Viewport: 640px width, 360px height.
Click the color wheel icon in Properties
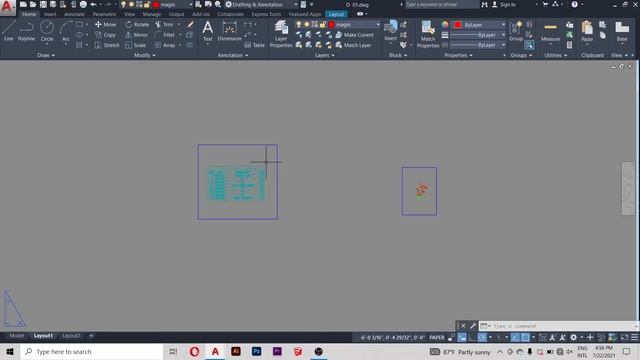click(x=445, y=24)
